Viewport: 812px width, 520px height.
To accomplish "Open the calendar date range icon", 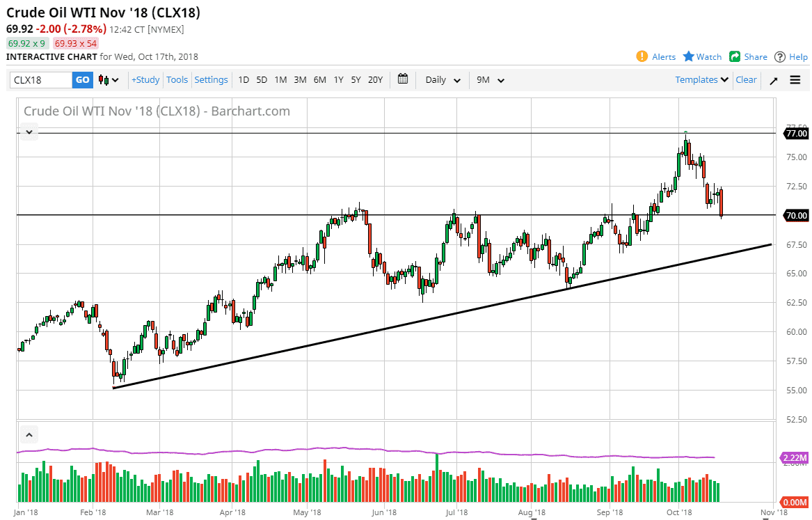I will click(x=403, y=79).
